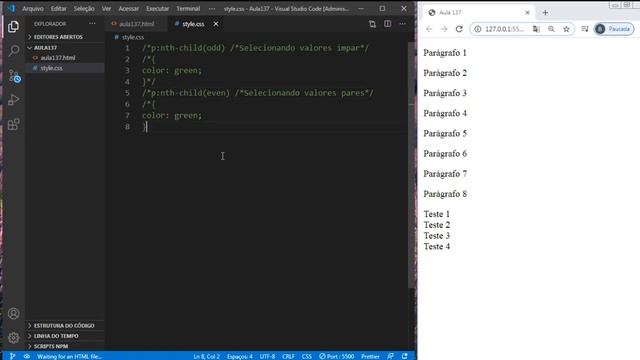Open the Pausada profile button in Chrome
This screenshot has height=360, width=640.
tap(614, 29)
